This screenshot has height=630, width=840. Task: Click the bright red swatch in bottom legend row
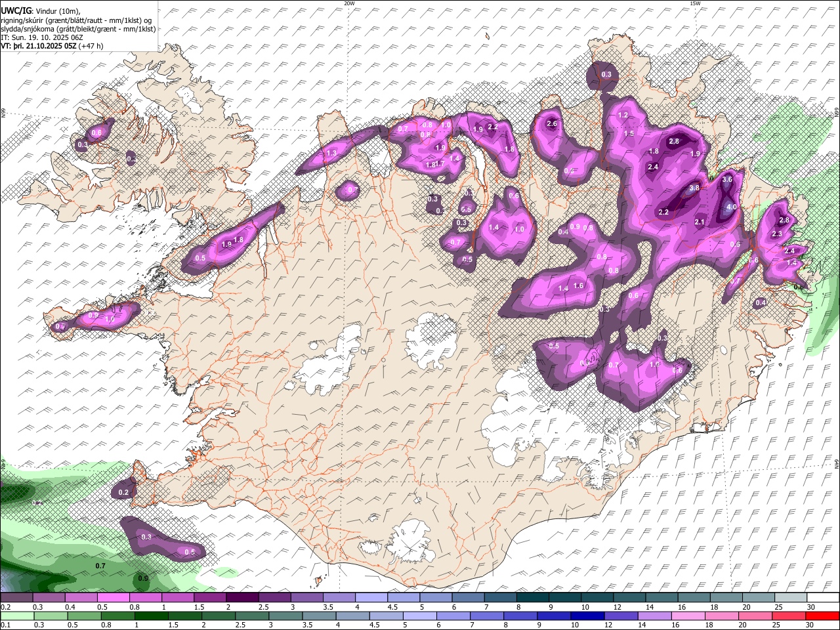coord(823,616)
